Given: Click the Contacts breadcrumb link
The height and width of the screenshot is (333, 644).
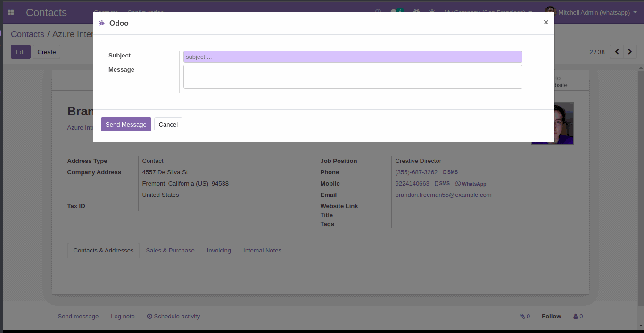Looking at the screenshot, I should [x=27, y=34].
